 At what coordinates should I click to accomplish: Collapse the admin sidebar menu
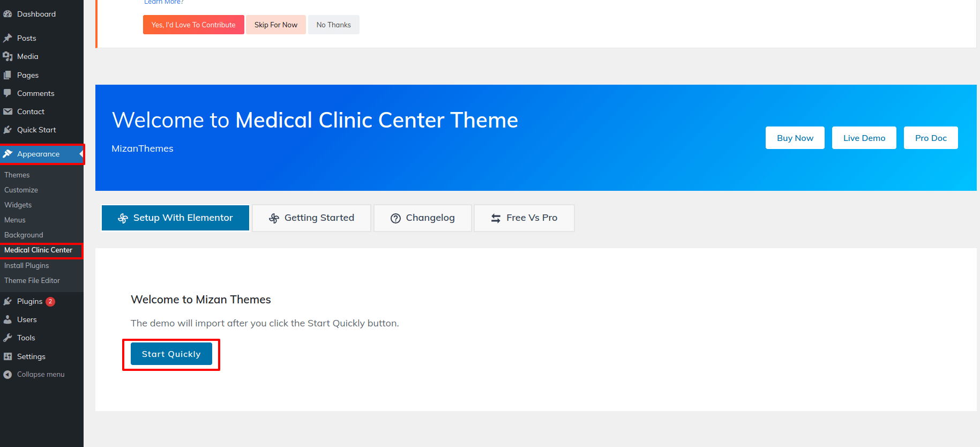[33, 375]
